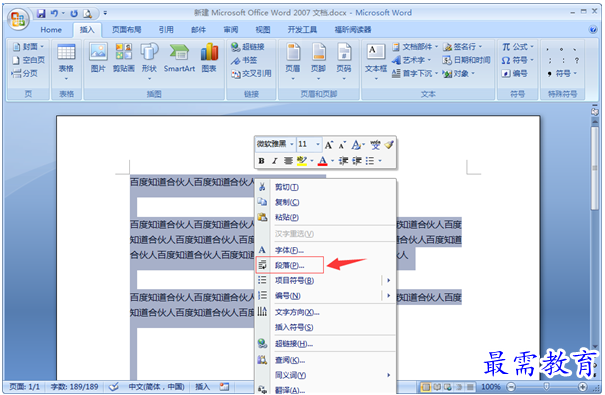
Task: Zoom out with minus button
Action: coord(511,387)
